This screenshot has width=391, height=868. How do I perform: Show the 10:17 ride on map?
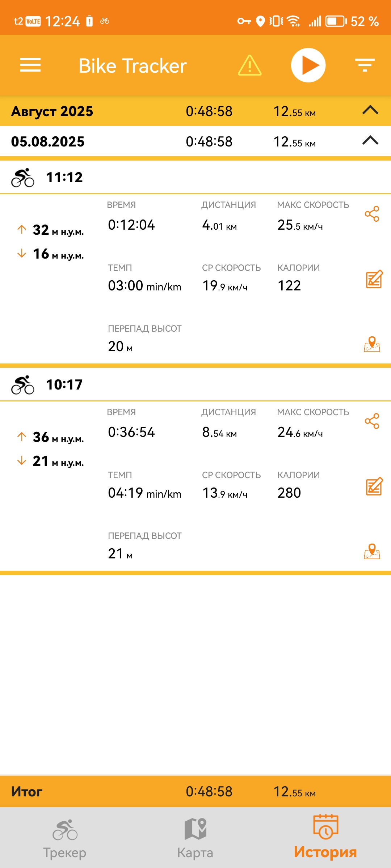tap(372, 551)
